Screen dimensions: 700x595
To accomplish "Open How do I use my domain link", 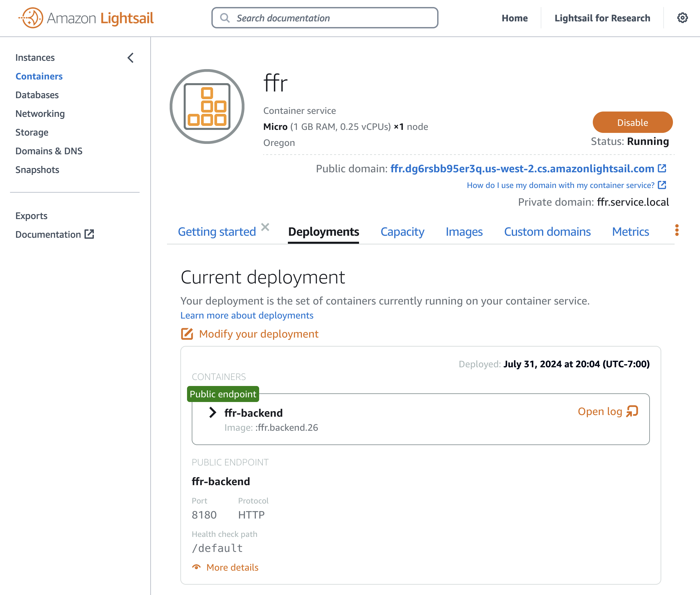I will (560, 185).
